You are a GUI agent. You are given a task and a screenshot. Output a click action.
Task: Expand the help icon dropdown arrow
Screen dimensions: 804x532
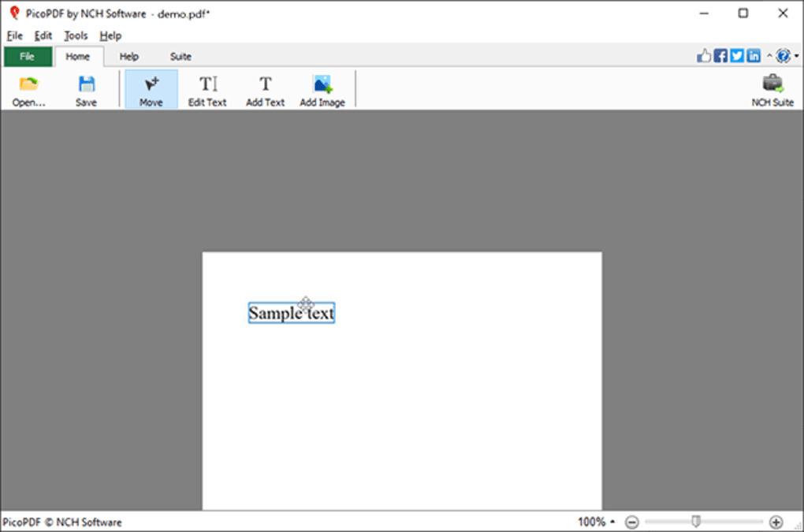click(797, 57)
